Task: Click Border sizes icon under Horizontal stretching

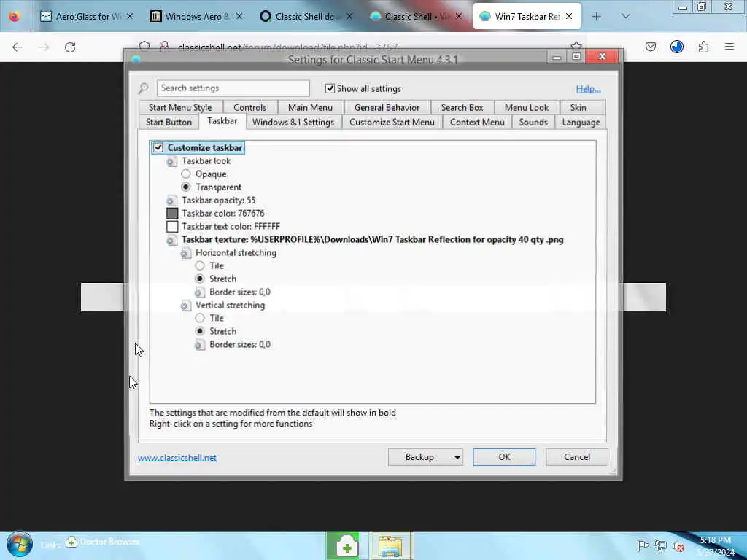Action: [200, 292]
